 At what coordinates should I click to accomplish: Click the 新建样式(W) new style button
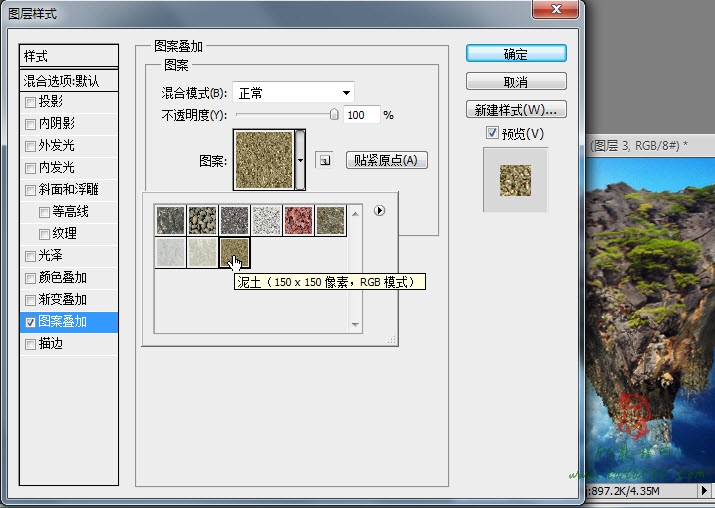(516, 110)
